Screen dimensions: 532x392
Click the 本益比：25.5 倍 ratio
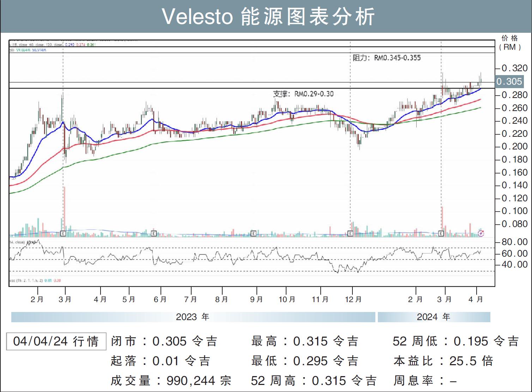coord(443,361)
